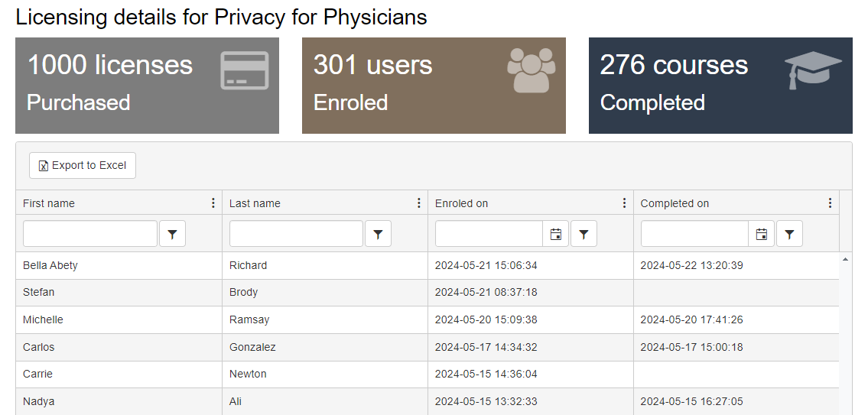868x415 pixels.
Task: Click the graduation cap courses icon
Action: coord(812,70)
